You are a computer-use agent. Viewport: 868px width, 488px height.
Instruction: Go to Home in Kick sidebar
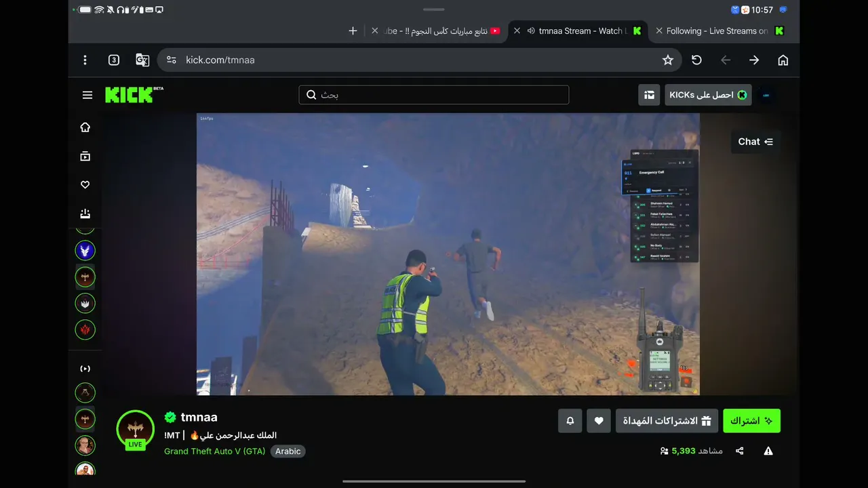(x=85, y=127)
